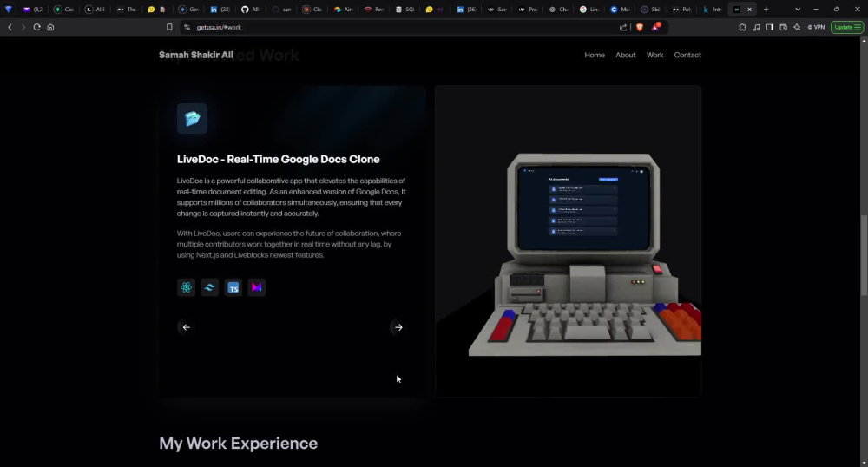868x467 pixels.
Task: Switch to the Airtable tab
Action: [343, 10]
